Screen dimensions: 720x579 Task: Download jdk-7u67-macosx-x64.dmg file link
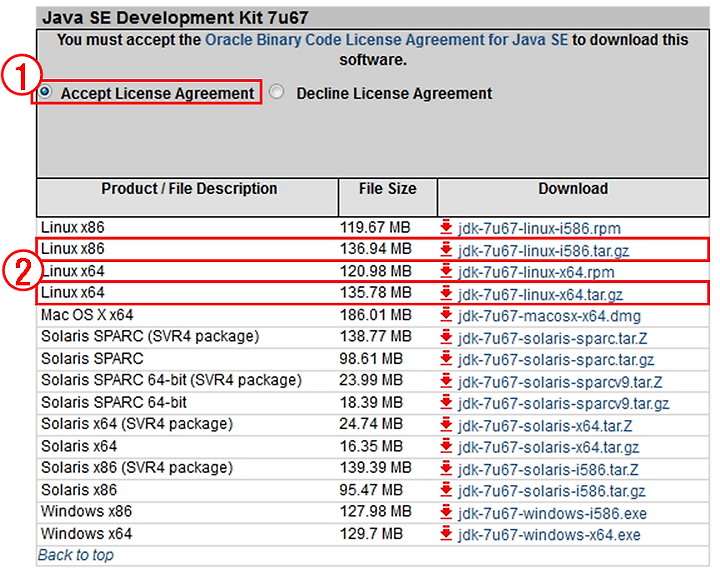point(549,316)
